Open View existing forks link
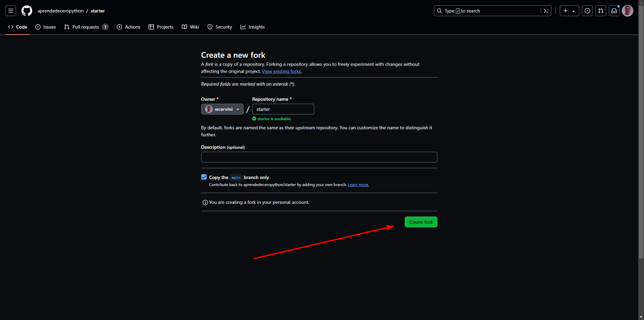The width and height of the screenshot is (644, 320). (x=282, y=71)
